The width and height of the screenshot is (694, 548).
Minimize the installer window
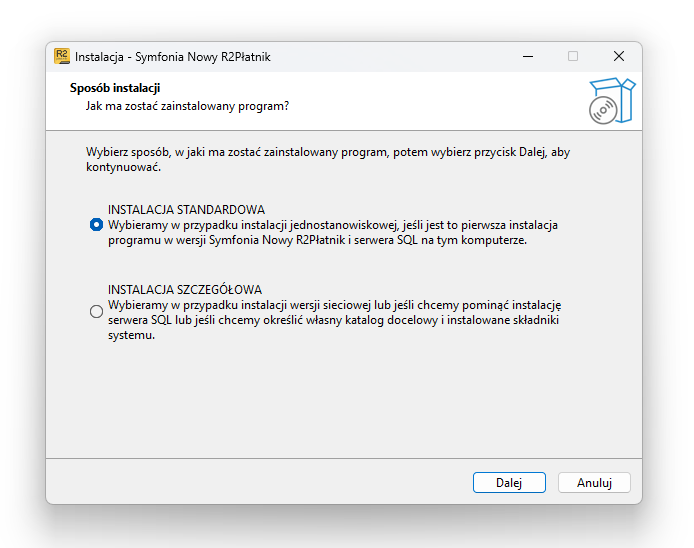coord(528,57)
